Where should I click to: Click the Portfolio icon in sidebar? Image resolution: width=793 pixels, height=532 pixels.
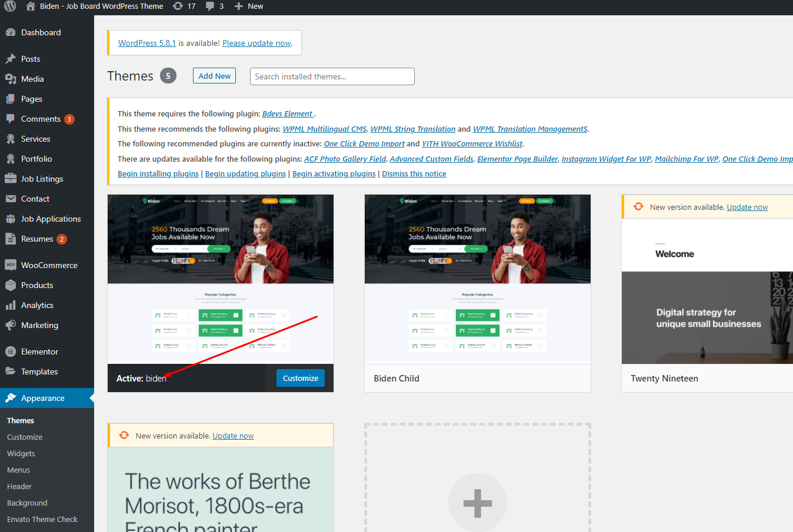coord(11,159)
